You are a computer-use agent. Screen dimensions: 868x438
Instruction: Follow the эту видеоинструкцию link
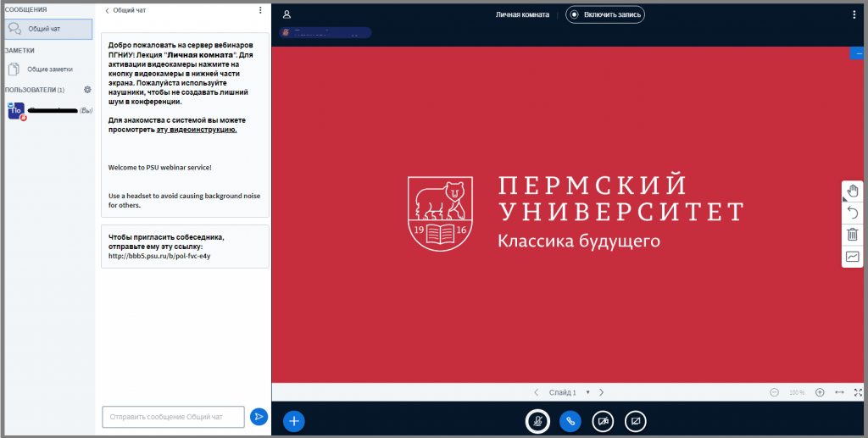tap(197, 130)
